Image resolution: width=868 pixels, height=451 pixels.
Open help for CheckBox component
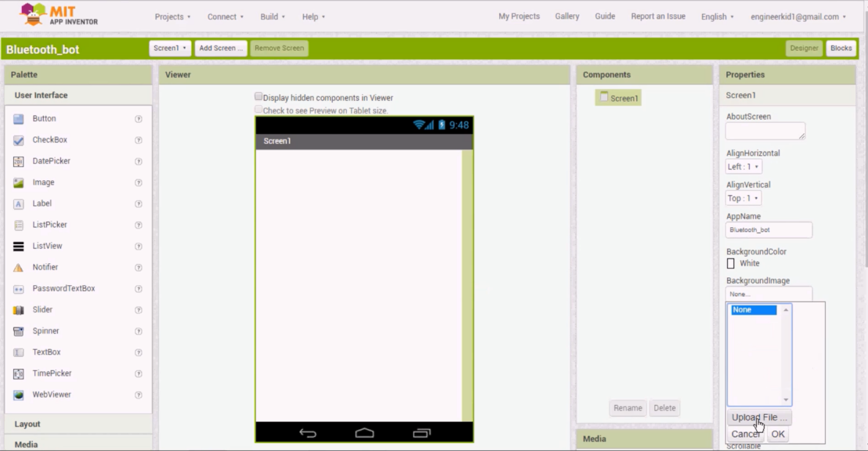(139, 140)
